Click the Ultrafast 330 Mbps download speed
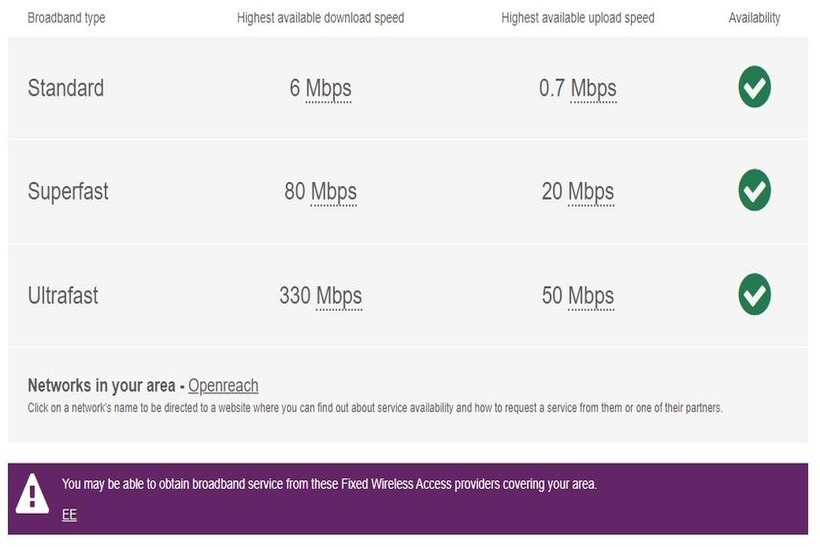Image resolution: width=820 pixels, height=547 pixels. pos(320,296)
